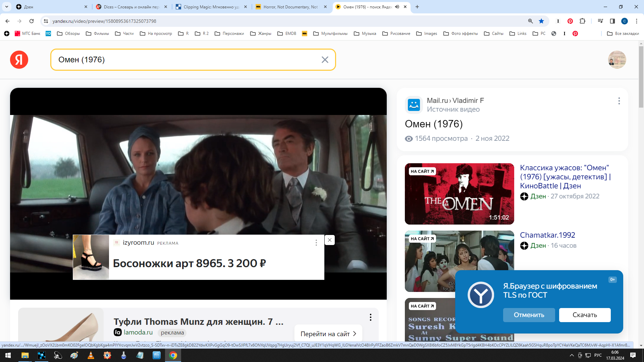Click the Pinterest extension icon
This screenshot has height=362, width=644.
click(x=570, y=21)
